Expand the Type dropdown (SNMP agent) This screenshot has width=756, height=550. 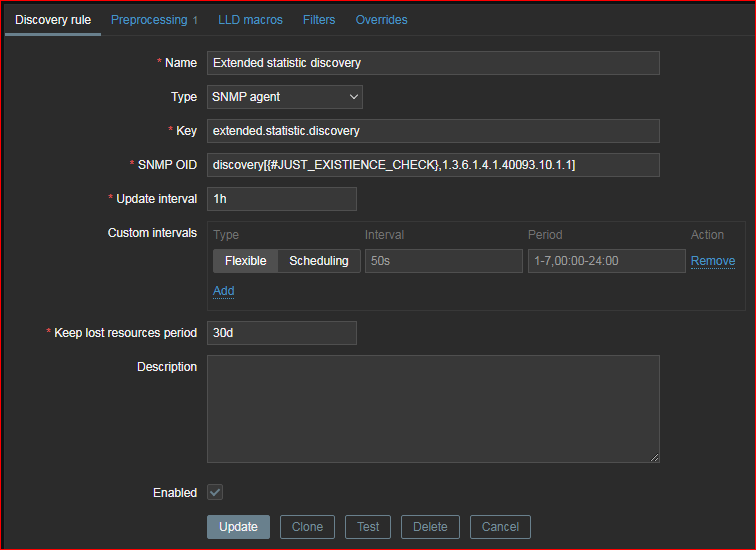tap(285, 97)
